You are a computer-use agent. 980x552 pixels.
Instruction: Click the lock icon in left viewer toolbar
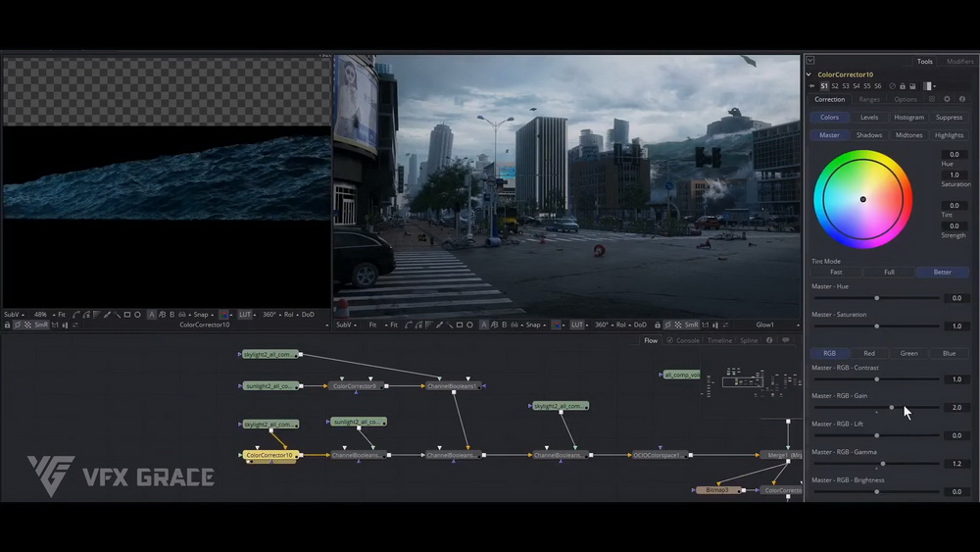point(7,325)
